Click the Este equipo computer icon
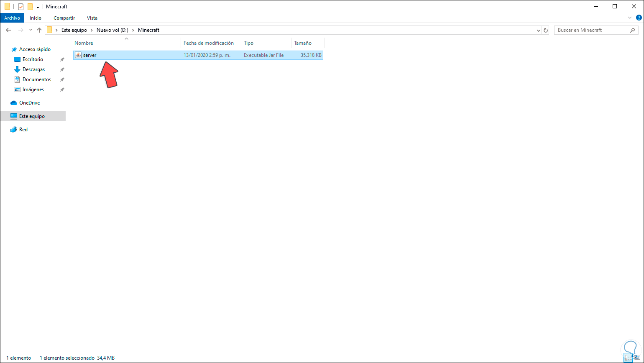Screen dimensions: 644x363 click(x=14, y=116)
